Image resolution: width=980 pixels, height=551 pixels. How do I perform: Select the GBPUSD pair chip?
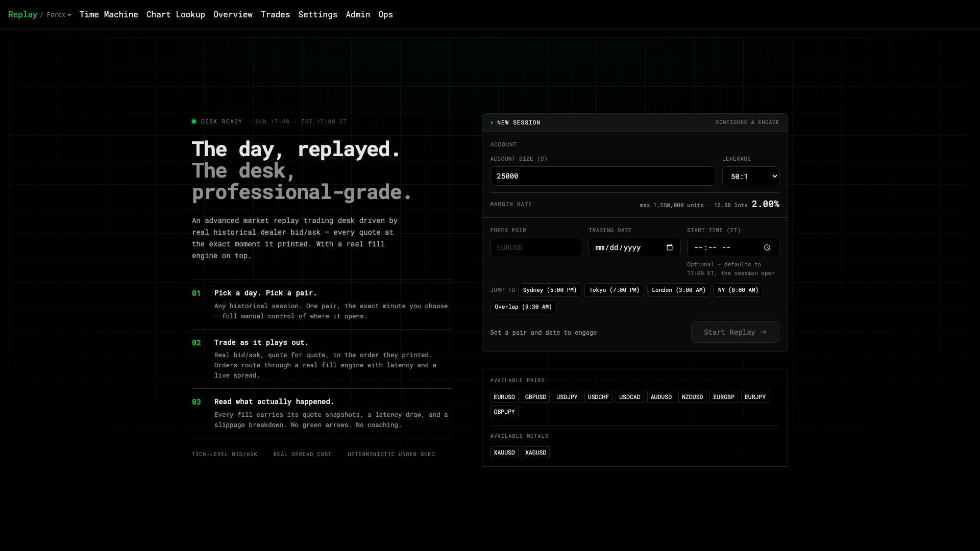pos(535,397)
